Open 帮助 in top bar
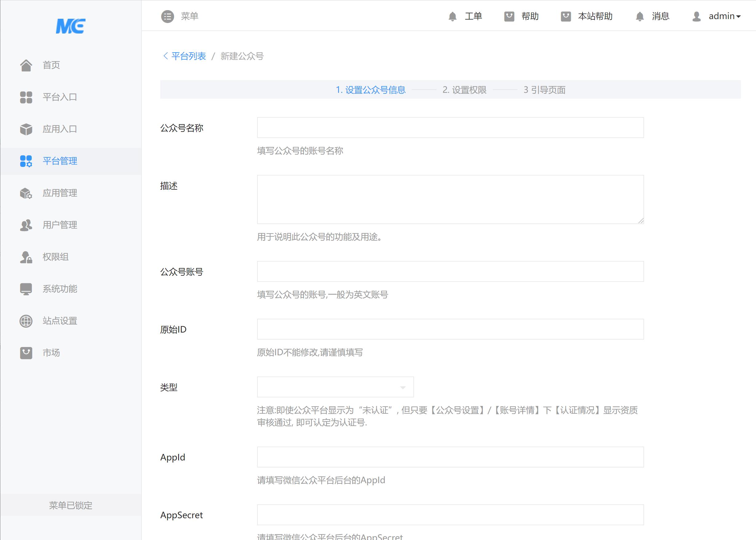Image resolution: width=756 pixels, height=540 pixels. click(530, 16)
